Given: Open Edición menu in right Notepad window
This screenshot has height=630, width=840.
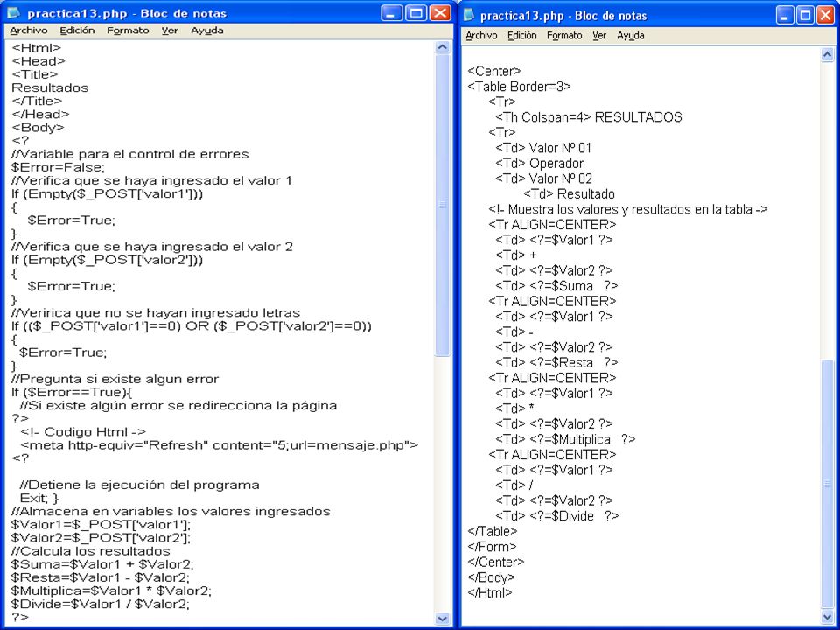Looking at the screenshot, I should click(521, 35).
